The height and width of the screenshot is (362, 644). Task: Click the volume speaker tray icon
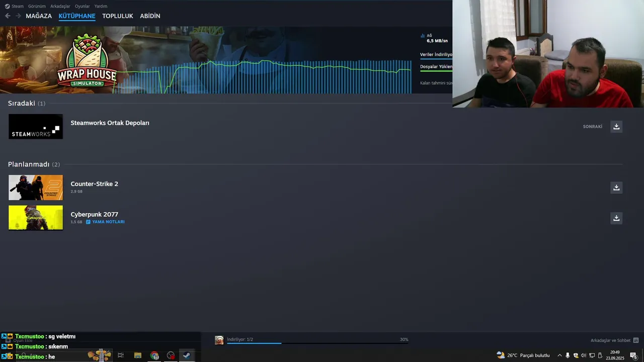coord(584,355)
